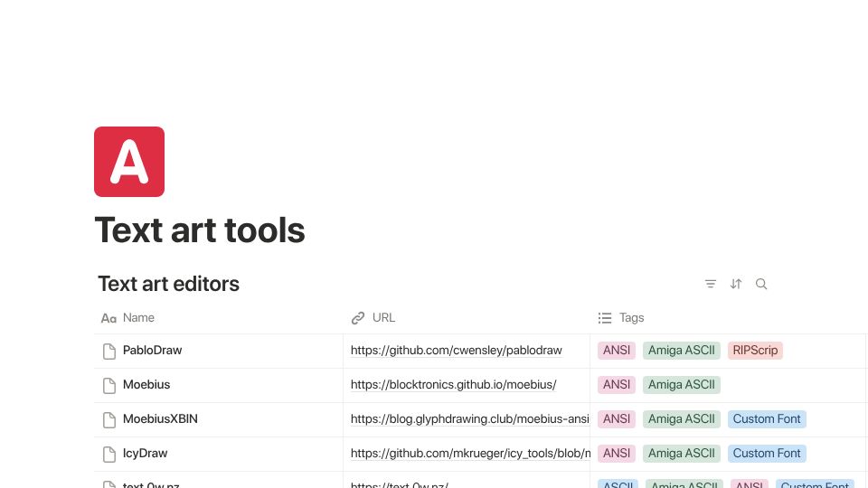Click the URL column header

point(373,317)
